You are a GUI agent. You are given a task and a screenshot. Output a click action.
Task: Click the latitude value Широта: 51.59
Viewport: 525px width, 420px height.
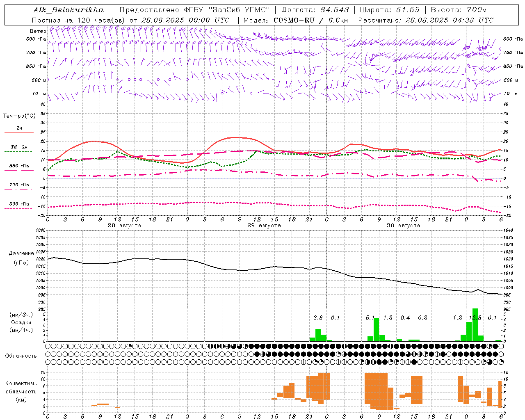click(x=390, y=9)
